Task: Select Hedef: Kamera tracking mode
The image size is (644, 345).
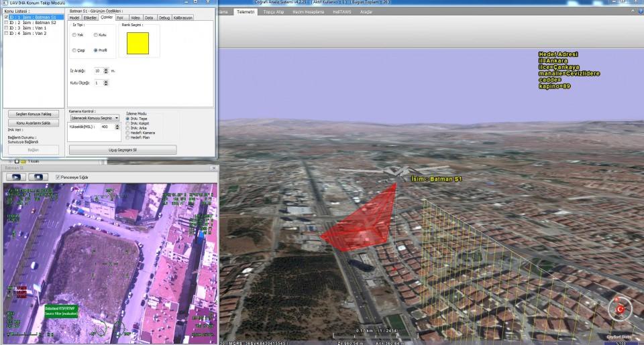Action: [127, 133]
